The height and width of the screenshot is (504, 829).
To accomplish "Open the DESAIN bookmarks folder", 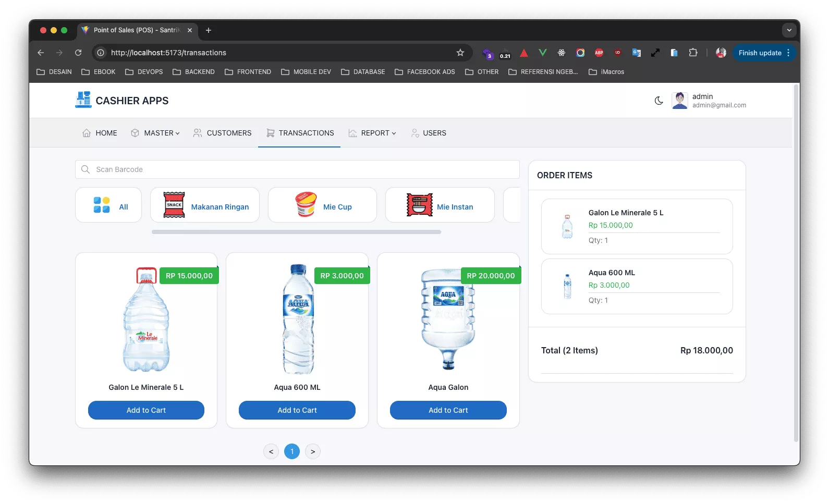I will click(54, 72).
